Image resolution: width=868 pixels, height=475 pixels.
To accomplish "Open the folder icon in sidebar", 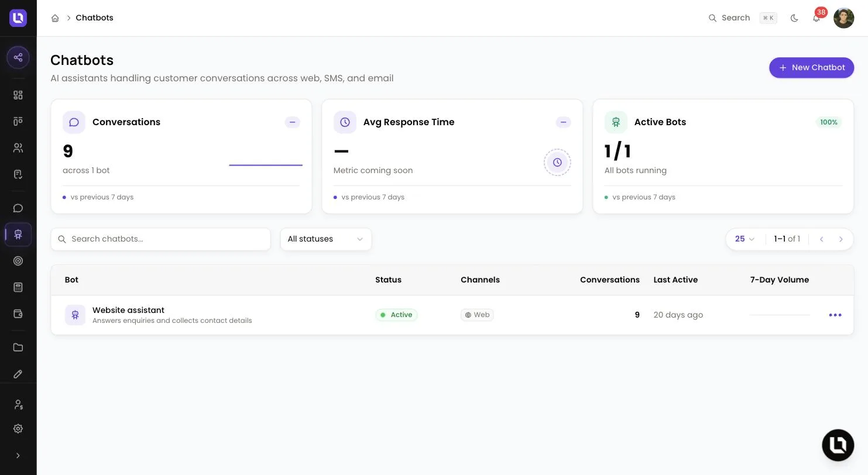I will click(x=18, y=347).
